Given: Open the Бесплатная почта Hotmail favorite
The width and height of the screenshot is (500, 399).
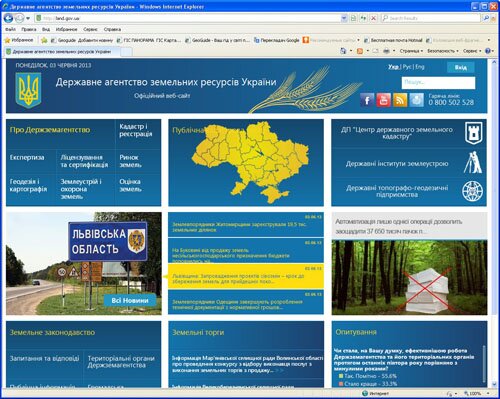Looking at the screenshot, I should (x=393, y=40).
